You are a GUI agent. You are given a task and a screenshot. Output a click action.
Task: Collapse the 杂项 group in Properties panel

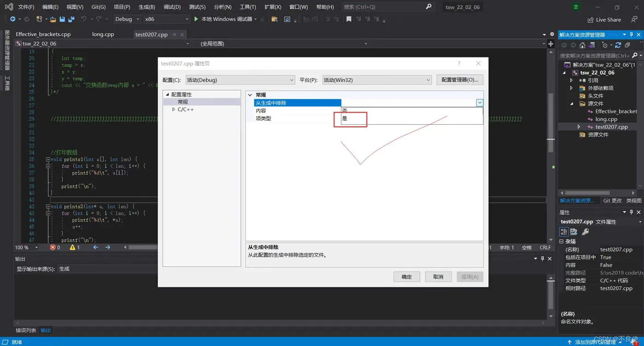tap(562, 242)
